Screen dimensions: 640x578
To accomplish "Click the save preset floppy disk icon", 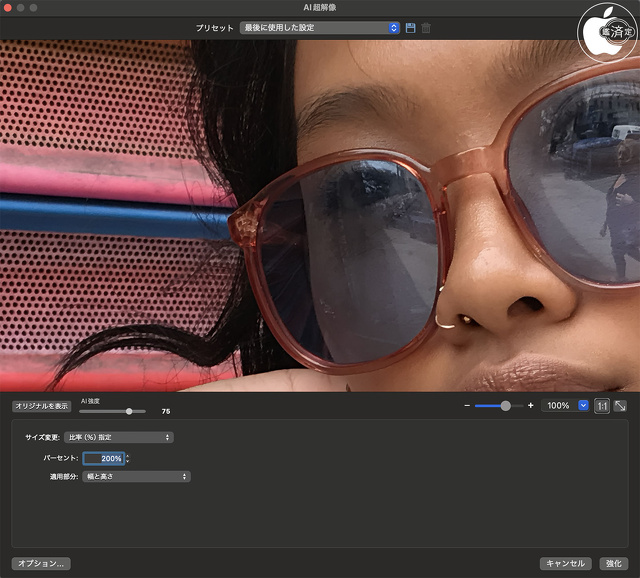I will [410, 28].
